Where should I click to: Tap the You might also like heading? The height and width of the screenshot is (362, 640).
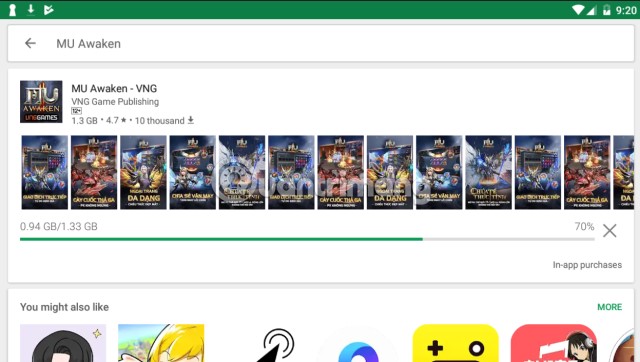[x=64, y=307]
